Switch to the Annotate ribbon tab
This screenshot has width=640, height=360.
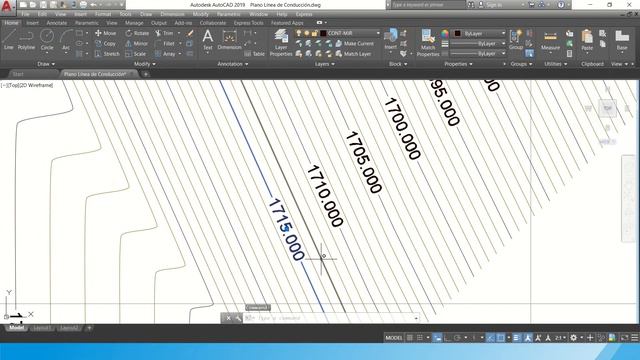point(57,23)
